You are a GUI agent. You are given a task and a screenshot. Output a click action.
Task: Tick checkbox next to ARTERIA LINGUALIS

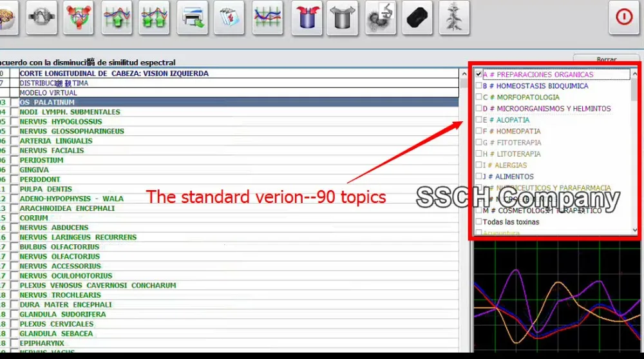tap(14, 141)
